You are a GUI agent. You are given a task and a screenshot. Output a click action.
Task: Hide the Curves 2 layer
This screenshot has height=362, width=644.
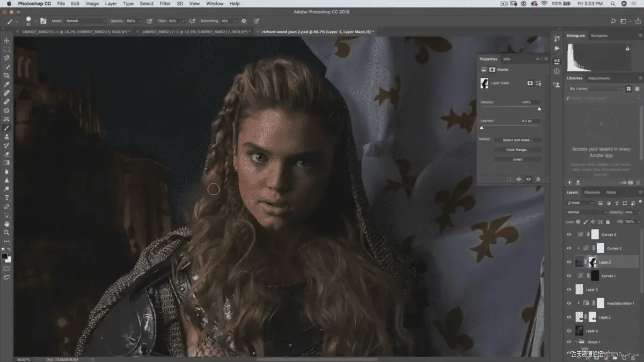tap(570, 248)
